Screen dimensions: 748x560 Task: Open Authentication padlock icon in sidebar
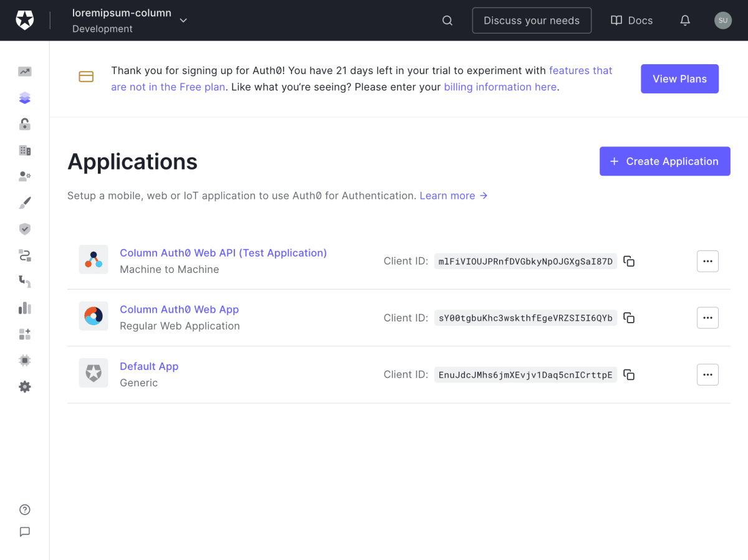click(25, 124)
